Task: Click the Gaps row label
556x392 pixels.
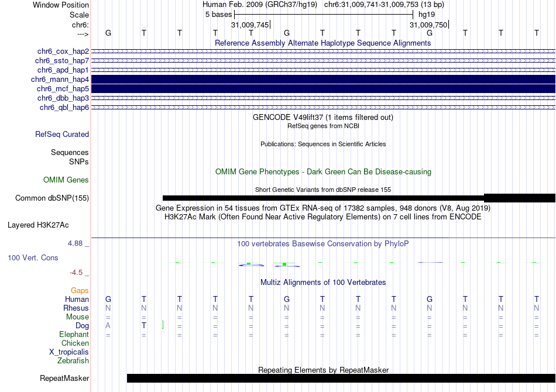Action: click(80, 291)
